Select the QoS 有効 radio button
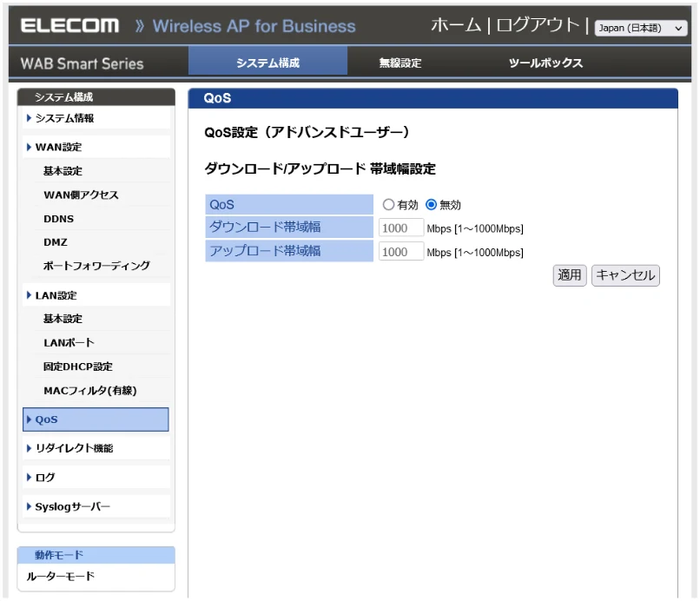This screenshot has width=700, height=601. (x=388, y=204)
